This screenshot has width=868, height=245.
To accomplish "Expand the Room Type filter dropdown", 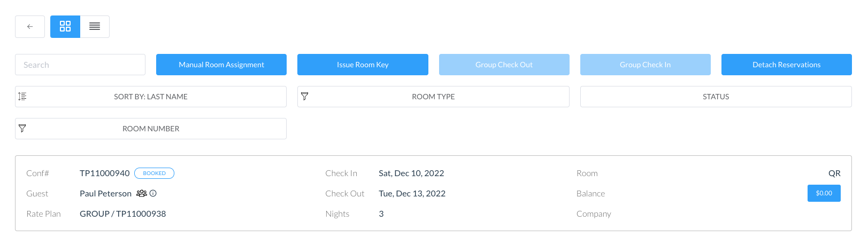I will pyautogui.click(x=433, y=97).
